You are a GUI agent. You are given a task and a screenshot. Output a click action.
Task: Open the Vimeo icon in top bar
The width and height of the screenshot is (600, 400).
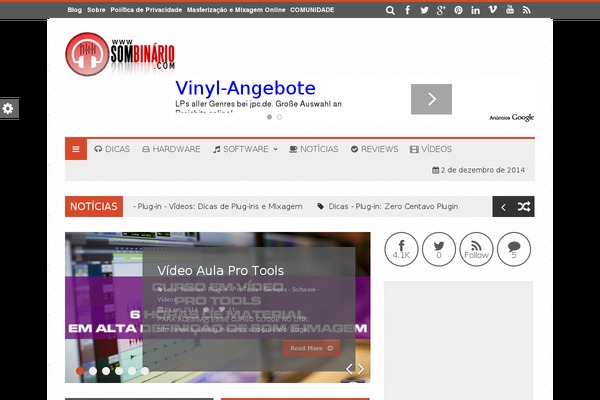[492, 10]
